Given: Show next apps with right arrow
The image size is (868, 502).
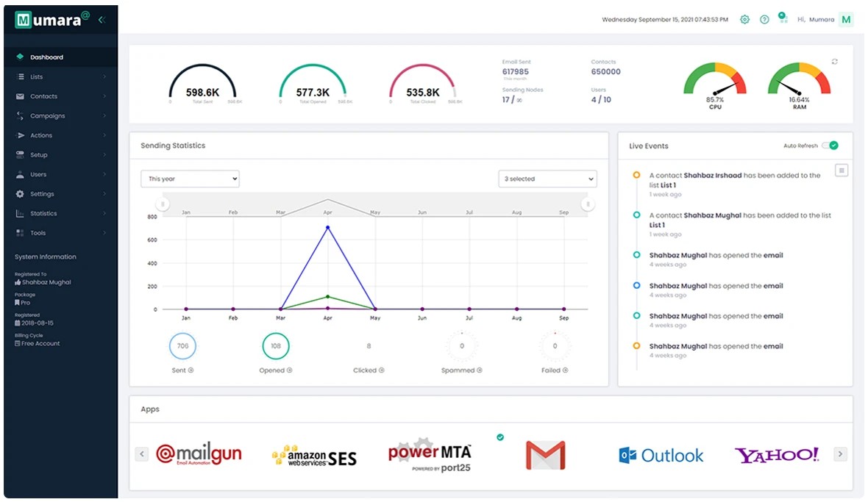Looking at the screenshot, I should 840,454.
